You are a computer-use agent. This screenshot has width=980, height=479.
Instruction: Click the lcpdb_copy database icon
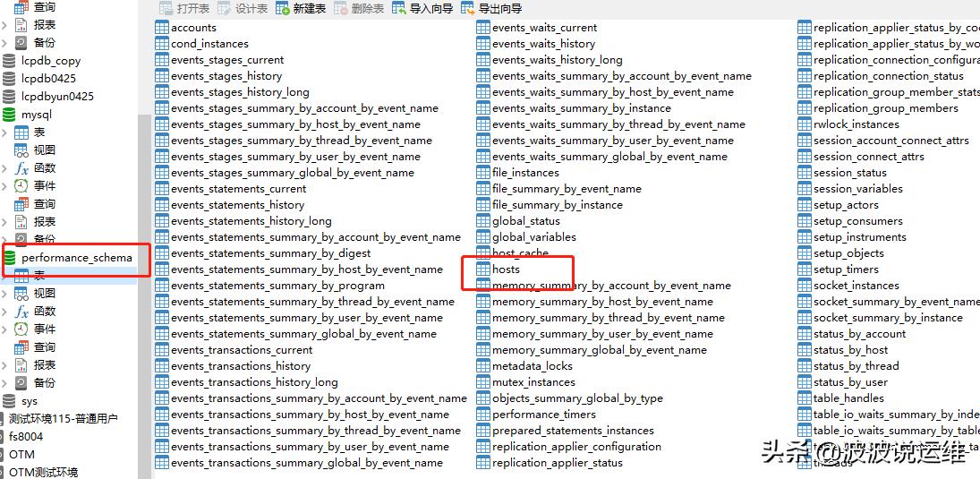pos(9,61)
